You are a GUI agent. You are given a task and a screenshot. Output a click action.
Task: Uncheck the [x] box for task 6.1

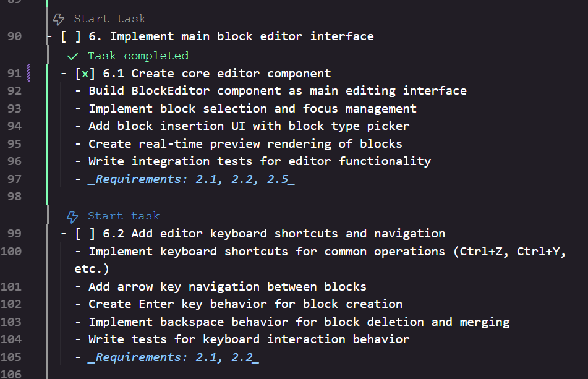coord(85,74)
